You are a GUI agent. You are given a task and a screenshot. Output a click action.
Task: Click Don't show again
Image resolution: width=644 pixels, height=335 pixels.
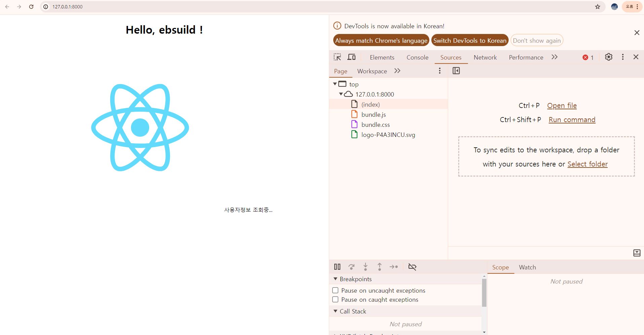point(537,40)
